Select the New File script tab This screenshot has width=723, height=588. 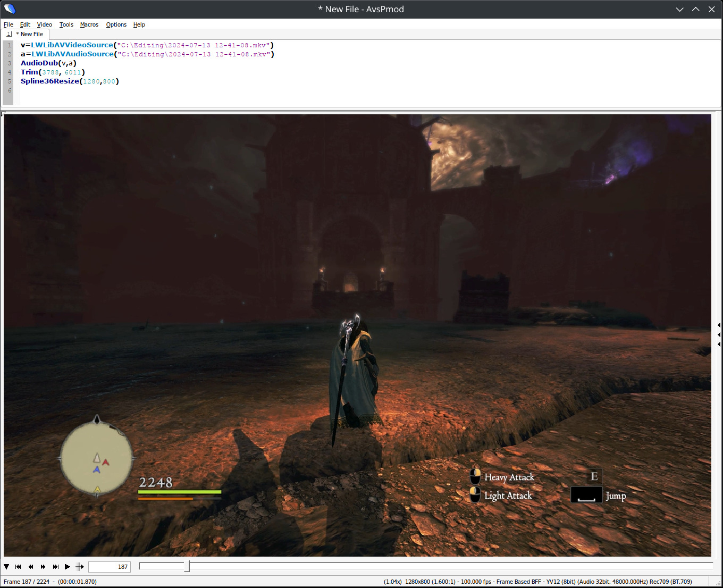coord(26,34)
